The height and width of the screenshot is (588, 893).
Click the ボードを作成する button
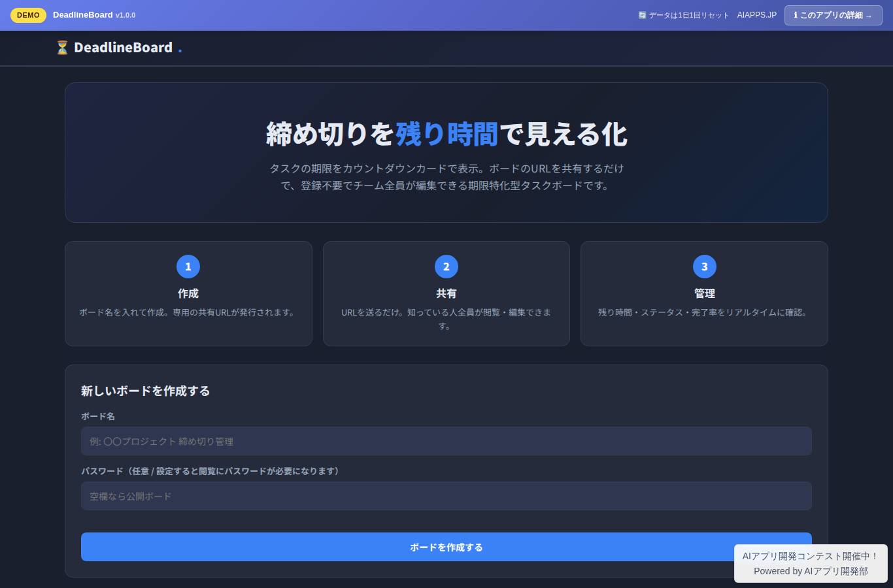click(446, 547)
